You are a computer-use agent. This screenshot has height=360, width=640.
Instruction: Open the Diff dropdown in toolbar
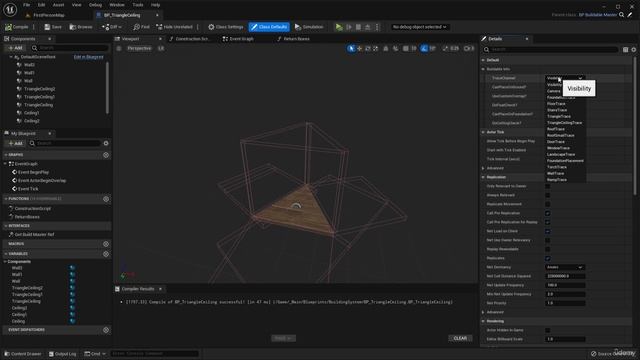(x=112, y=27)
